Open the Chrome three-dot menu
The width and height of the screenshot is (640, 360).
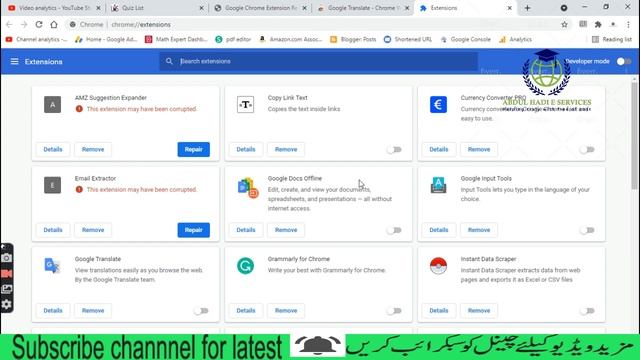tap(629, 24)
